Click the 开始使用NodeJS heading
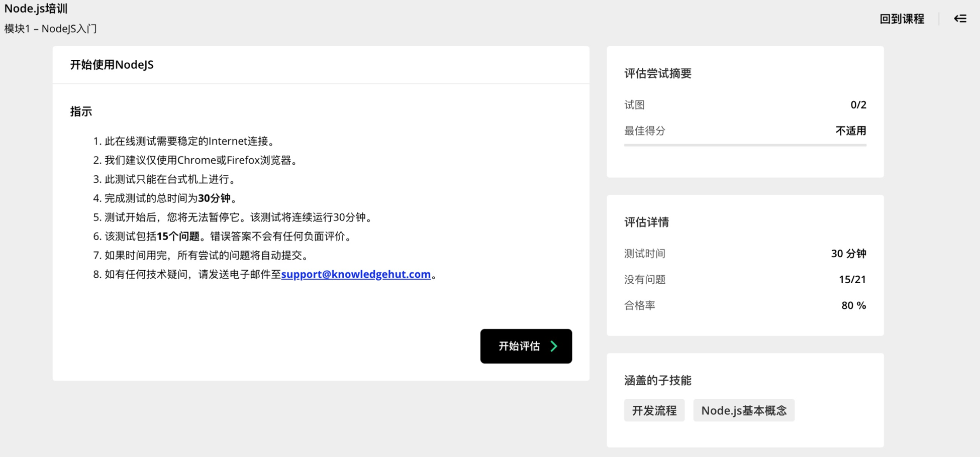The height and width of the screenshot is (458, 980). coord(112,65)
